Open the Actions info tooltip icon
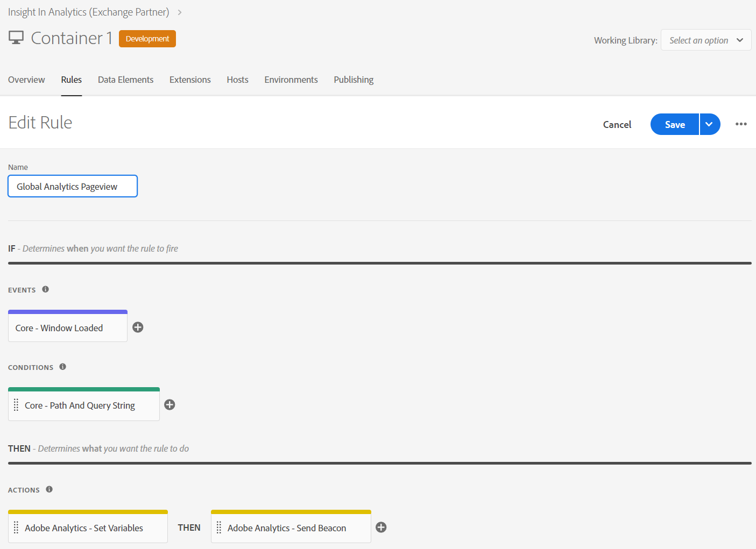Viewport: 756px width, 549px height. (50, 489)
